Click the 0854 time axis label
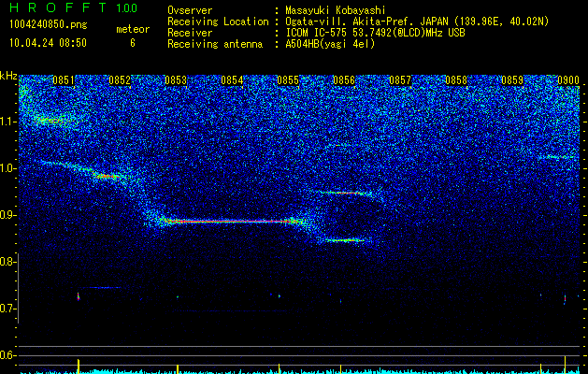This screenshot has height=374, width=588. click(232, 80)
